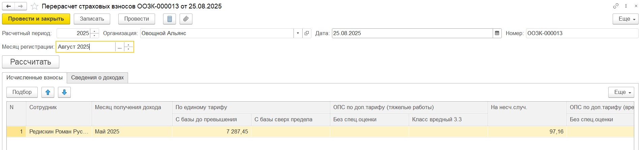Add document to favorites with star icon
Screen dimensions: 644x150
tap(34, 6)
